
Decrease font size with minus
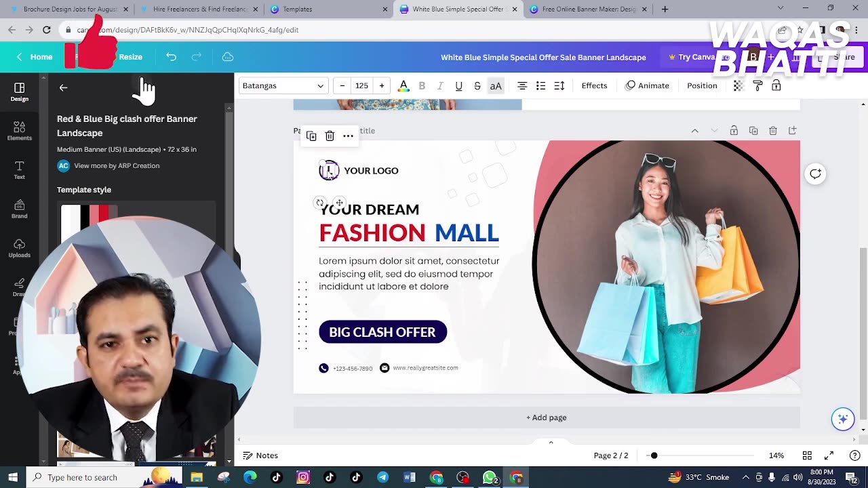tap(342, 85)
